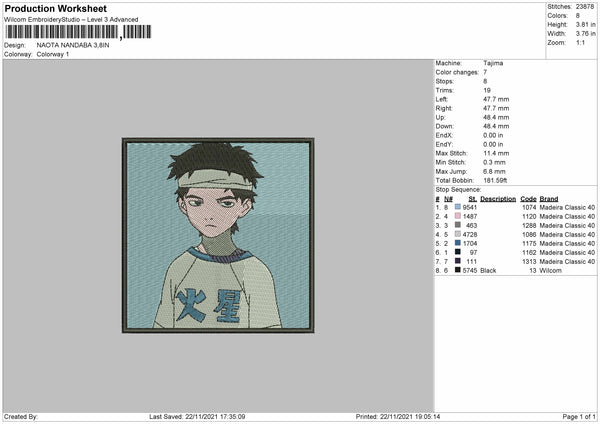Screen dimensions: 600x424
Task: Click 'Black' description in row 8
Action: [488, 270]
